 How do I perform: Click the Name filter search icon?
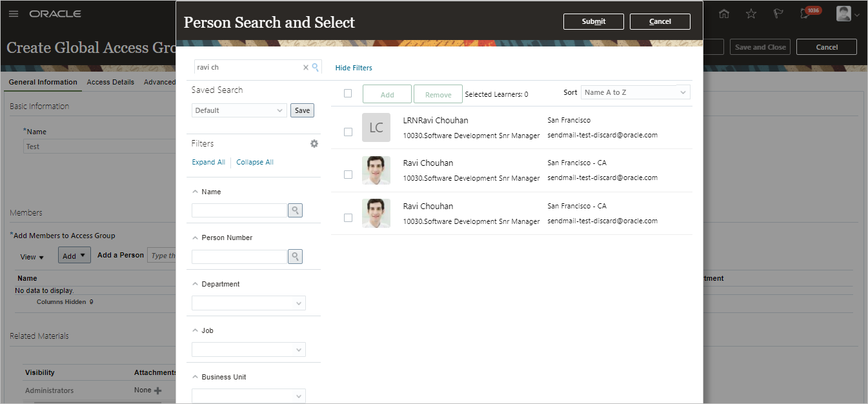(295, 210)
